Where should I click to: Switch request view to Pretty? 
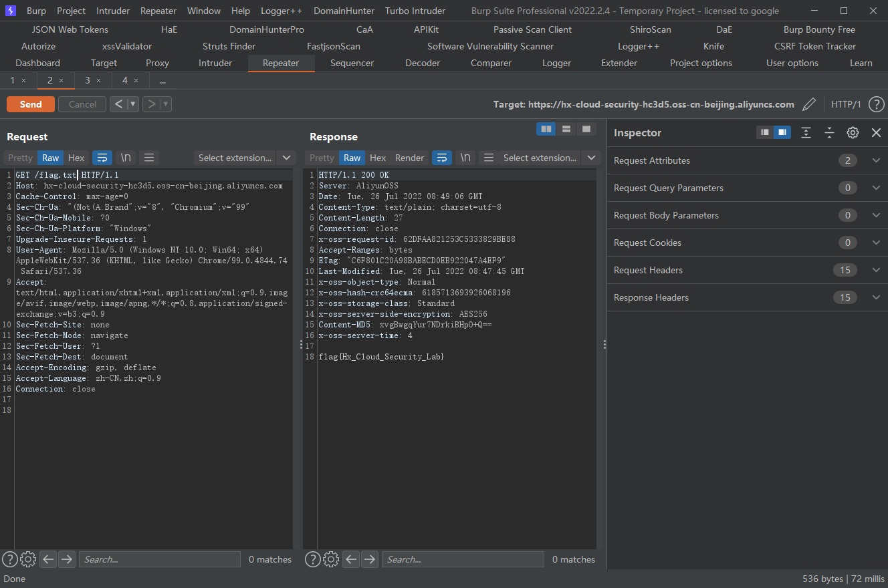pos(20,158)
